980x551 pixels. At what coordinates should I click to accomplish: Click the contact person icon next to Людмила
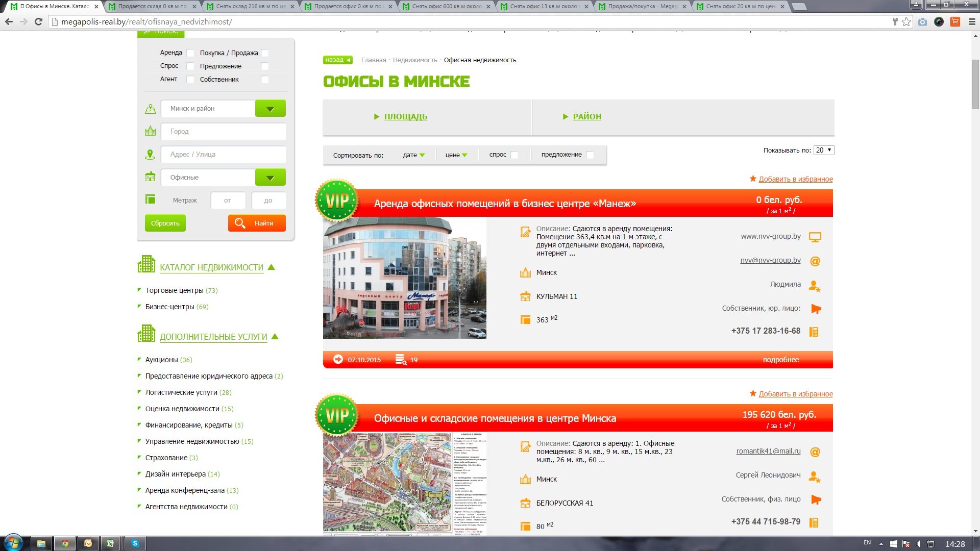tap(815, 286)
